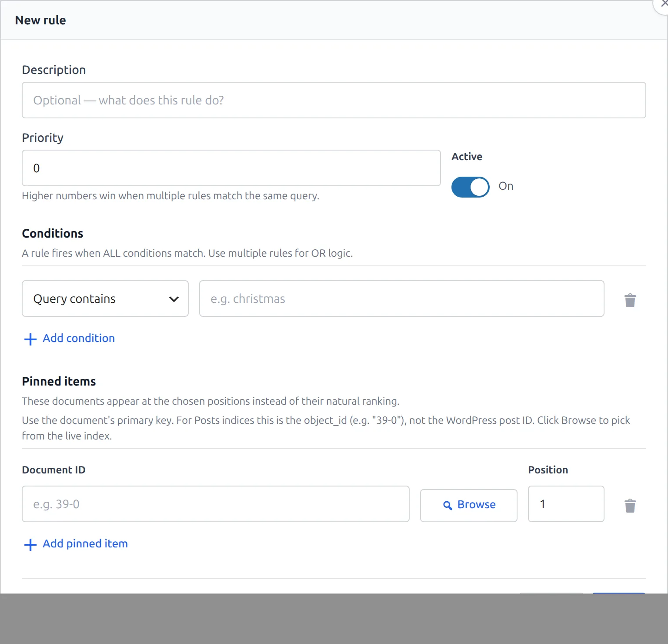Click the 'New rule' dialog title

pyautogui.click(x=40, y=20)
